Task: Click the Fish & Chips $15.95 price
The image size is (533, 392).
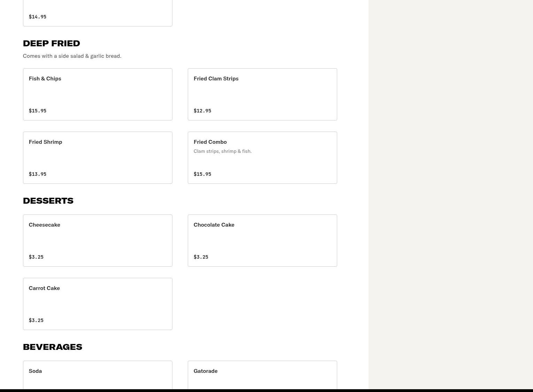Action: (x=38, y=111)
